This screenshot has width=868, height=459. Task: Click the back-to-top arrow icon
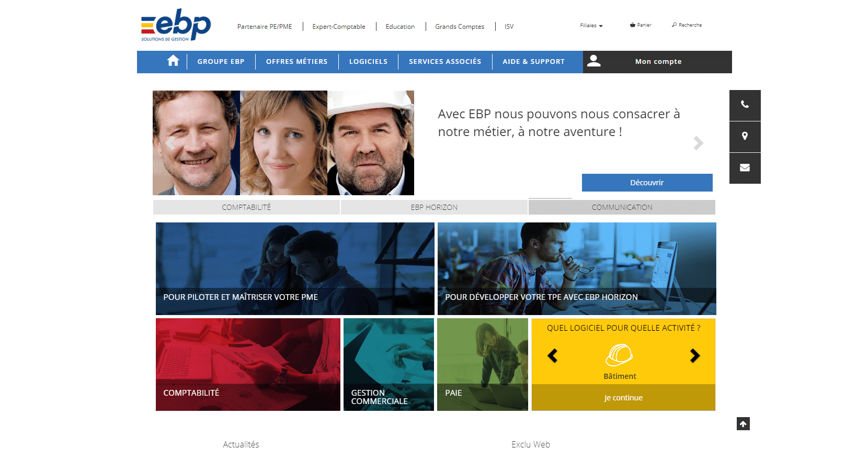[x=743, y=424]
